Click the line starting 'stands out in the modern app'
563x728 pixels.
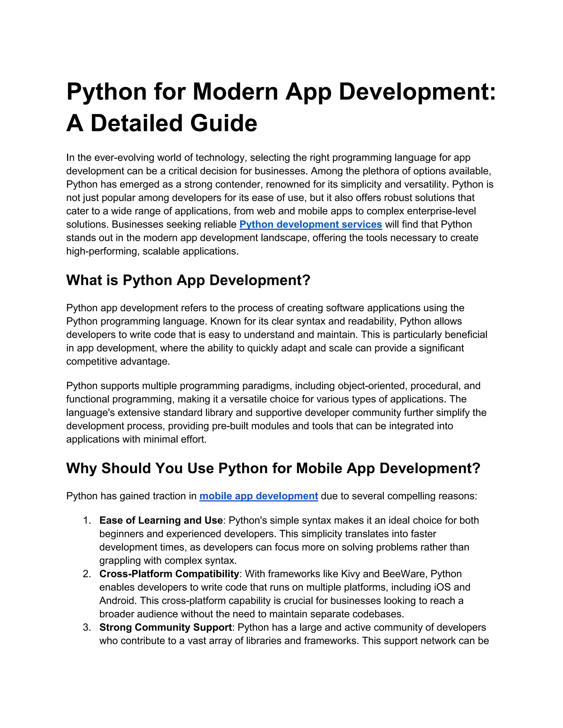click(x=272, y=238)
